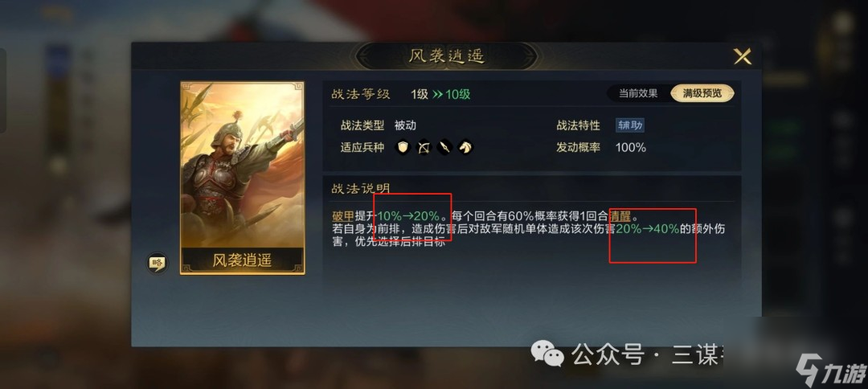Tap the 20%→40% extra damage value

pyautogui.click(x=648, y=228)
